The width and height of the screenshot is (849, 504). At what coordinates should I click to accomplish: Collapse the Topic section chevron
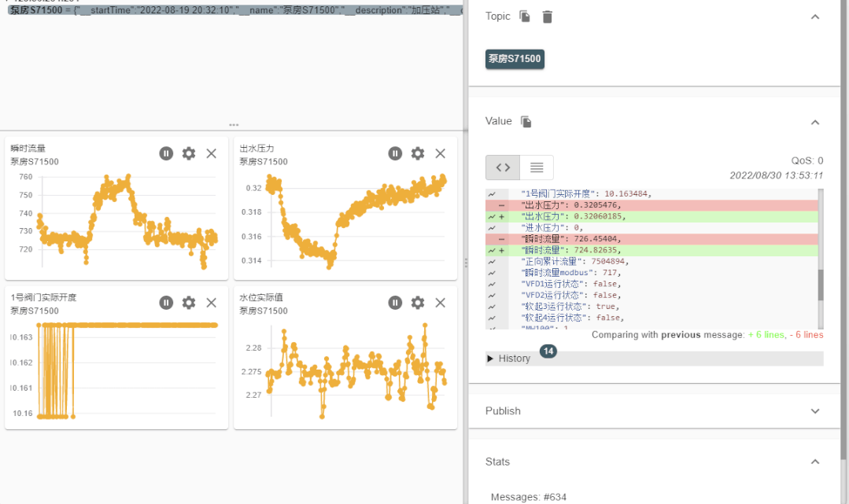pyautogui.click(x=815, y=17)
